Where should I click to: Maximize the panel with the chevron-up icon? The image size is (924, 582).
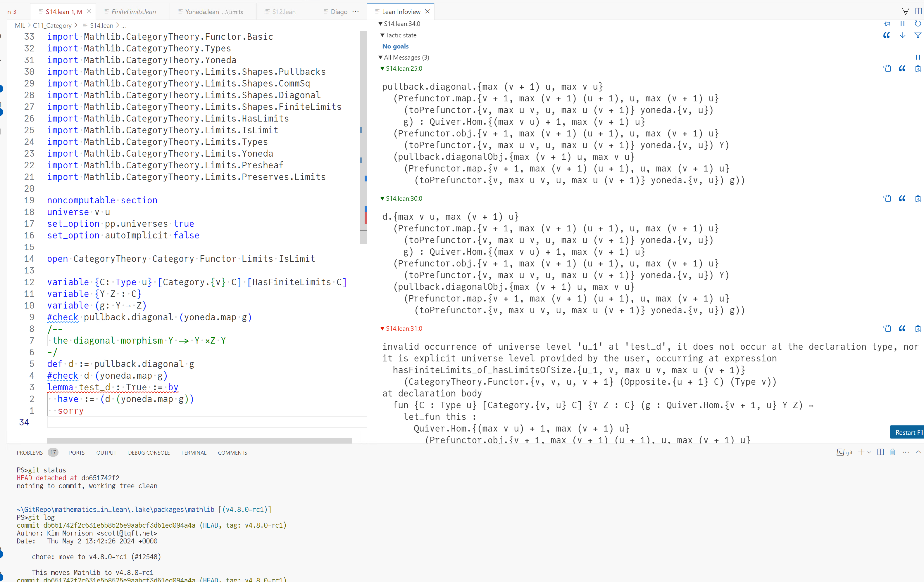coord(918,452)
